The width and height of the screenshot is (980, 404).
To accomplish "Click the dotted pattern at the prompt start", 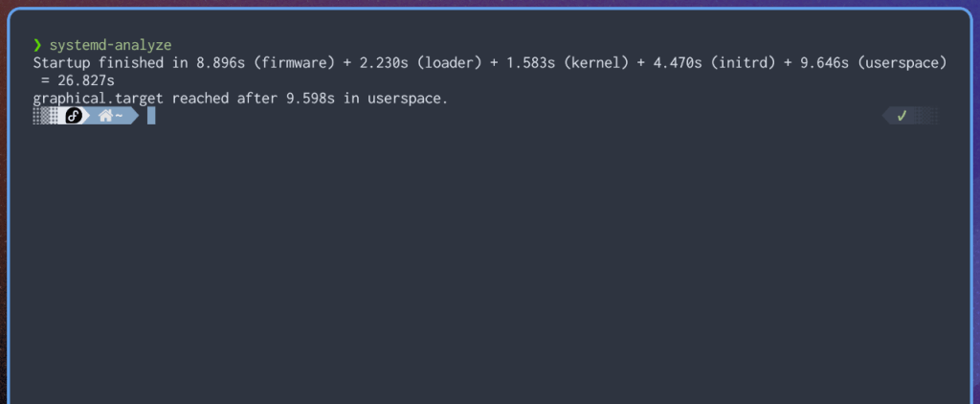I will coord(45,116).
